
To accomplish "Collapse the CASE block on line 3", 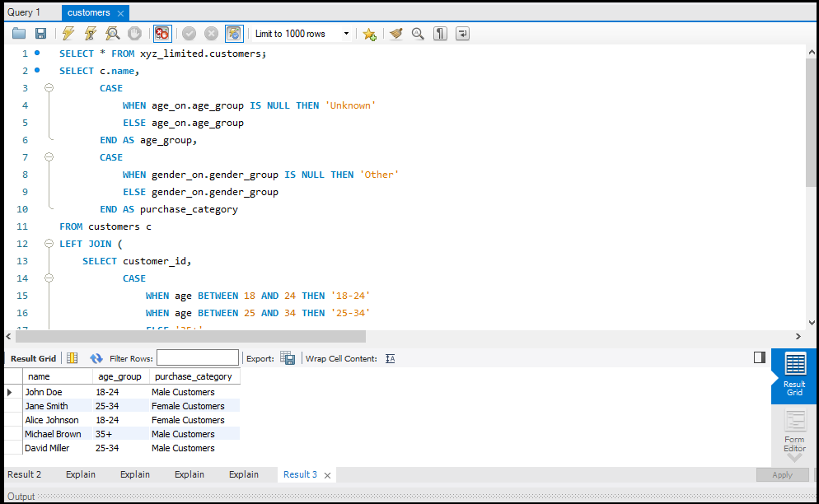I will (x=49, y=88).
